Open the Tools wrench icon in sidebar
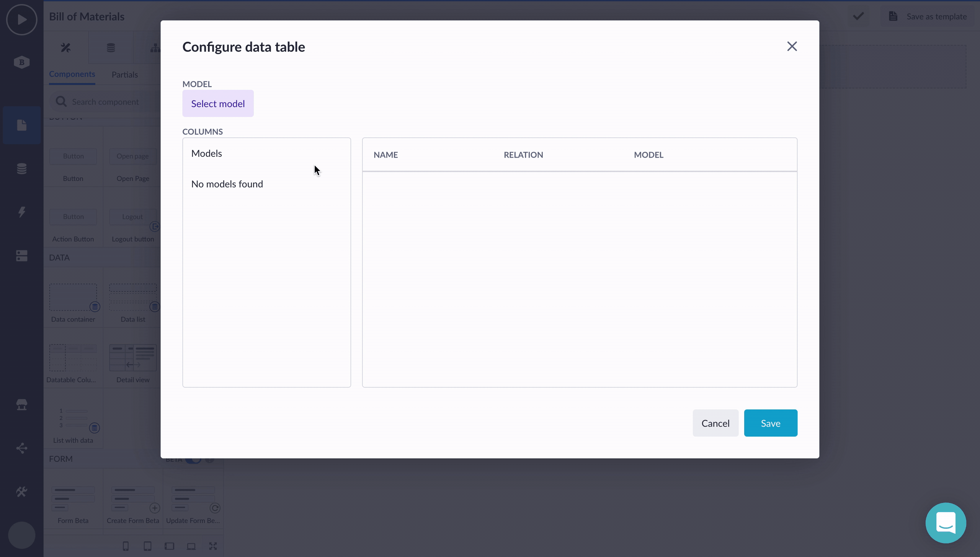Screen dimensions: 980x557 [21, 492]
